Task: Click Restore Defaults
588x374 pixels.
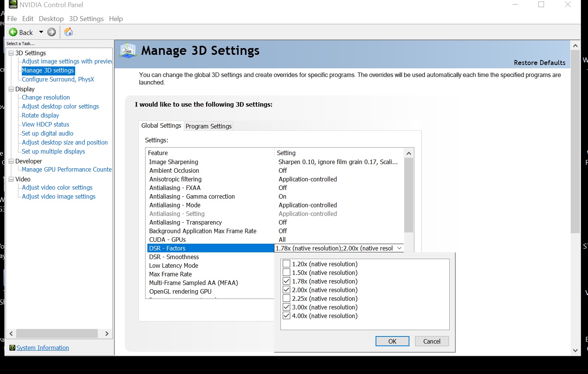Action: pyautogui.click(x=540, y=63)
